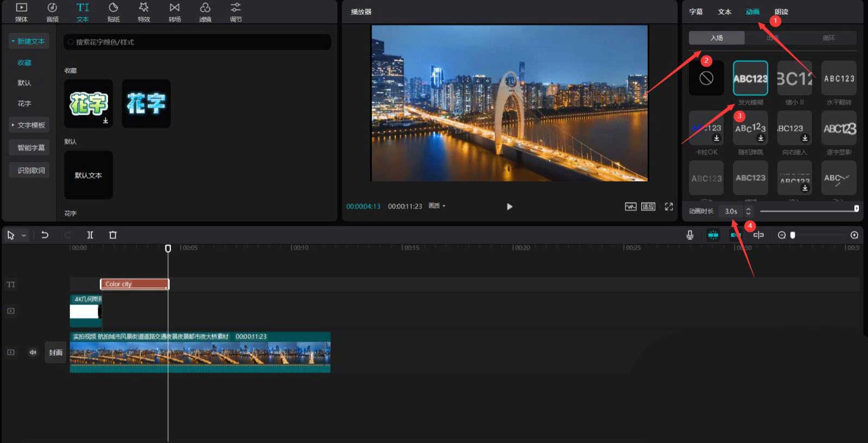Image resolution: width=868 pixels, height=443 pixels.
Task: Click the 动画时长 animation duration slider
Action: [807, 211]
